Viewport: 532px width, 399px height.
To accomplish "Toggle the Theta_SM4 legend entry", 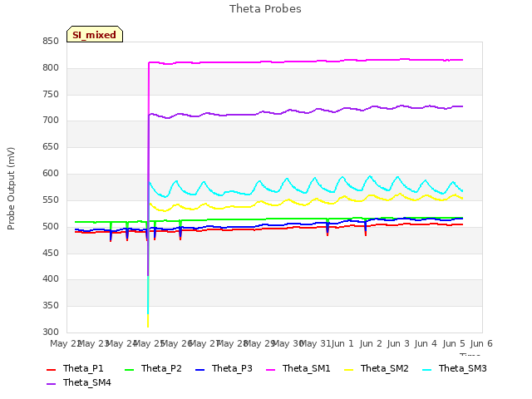I will pyautogui.click(x=79, y=383).
